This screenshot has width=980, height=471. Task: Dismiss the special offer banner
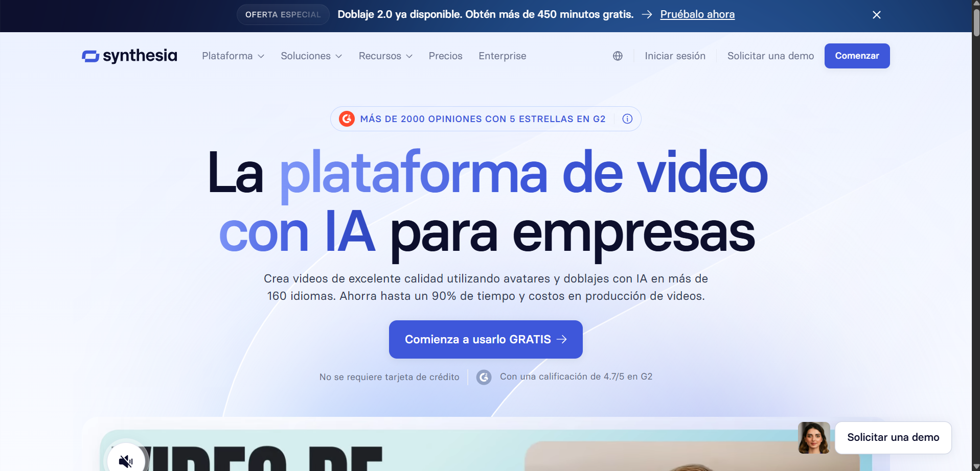pos(876,15)
